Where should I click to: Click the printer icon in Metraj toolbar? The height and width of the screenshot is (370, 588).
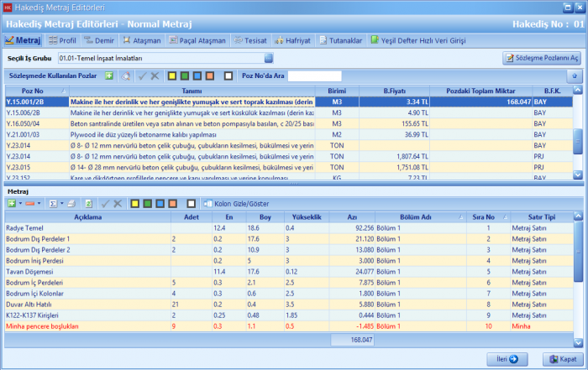tap(71, 203)
